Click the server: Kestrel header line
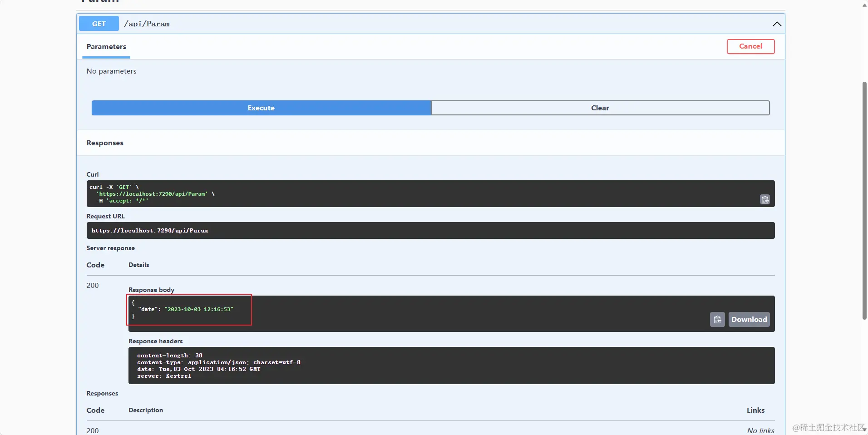868x435 pixels. 164,376
